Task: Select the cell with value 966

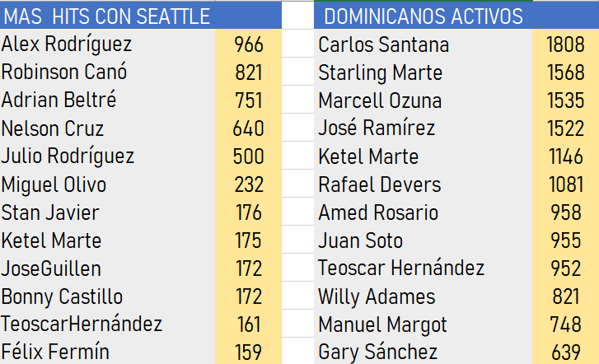Action: coord(248,44)
